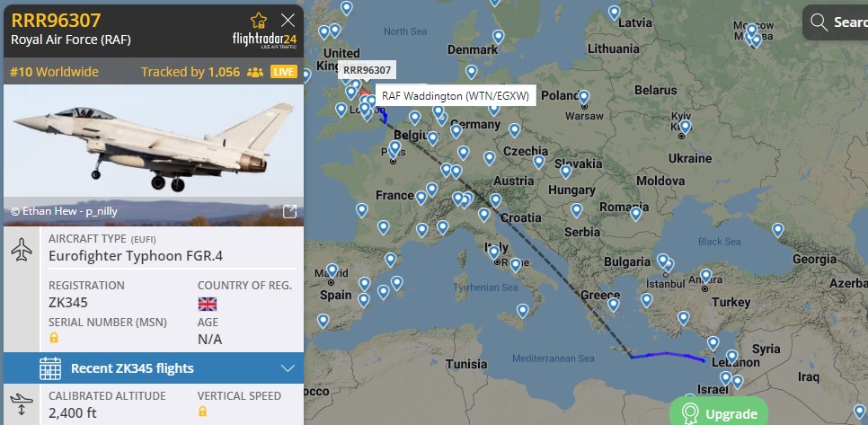Click the Upgrade button
This screenshot has width=868, height=425.
[x=719, y=413]
